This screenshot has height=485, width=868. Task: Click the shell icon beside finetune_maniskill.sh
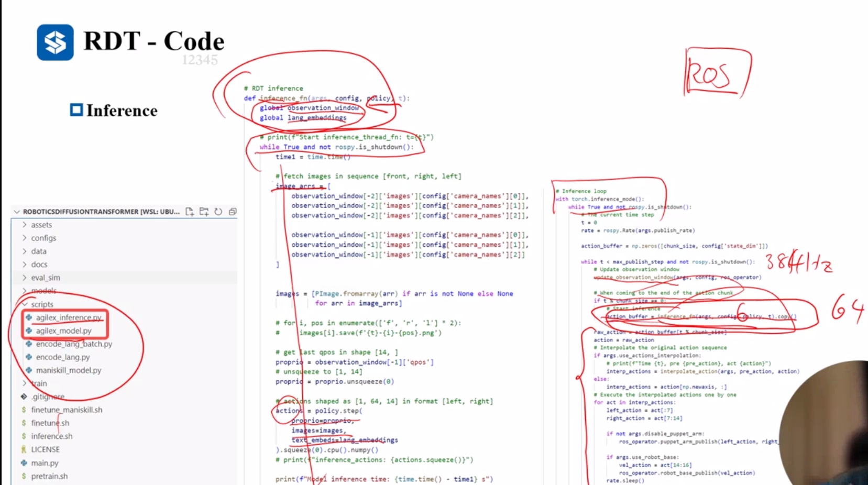[24, 410]
